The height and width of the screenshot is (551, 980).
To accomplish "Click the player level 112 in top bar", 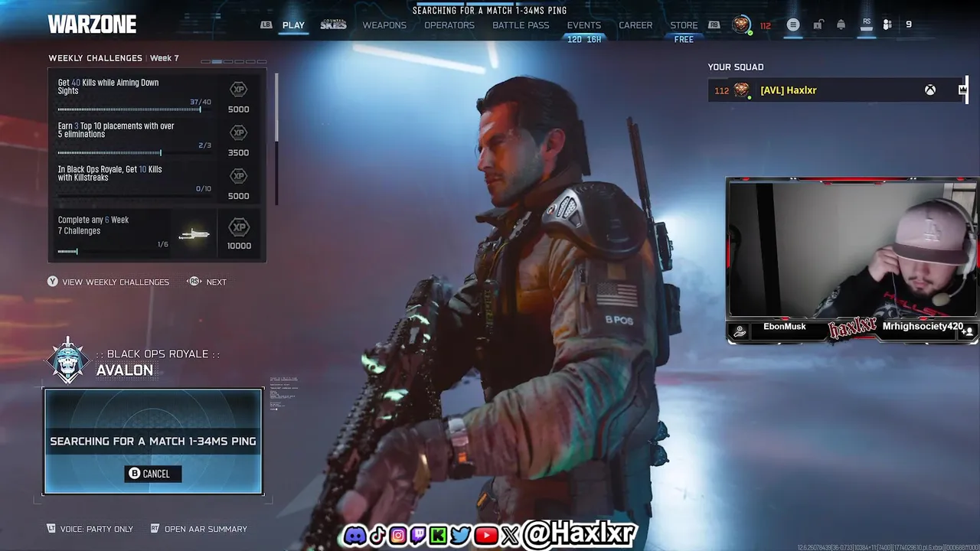I will [765, 25].
